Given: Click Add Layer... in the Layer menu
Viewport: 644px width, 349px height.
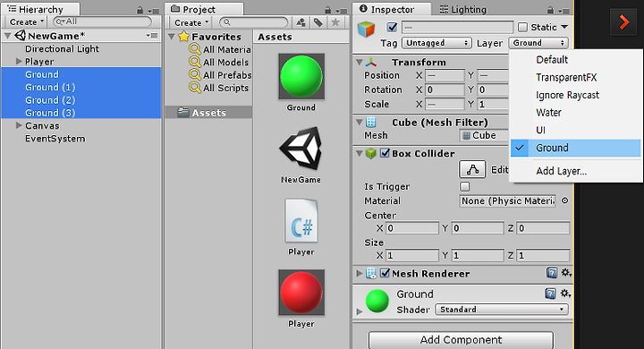Looking at the screenshot, I should (x=576, y=171).
